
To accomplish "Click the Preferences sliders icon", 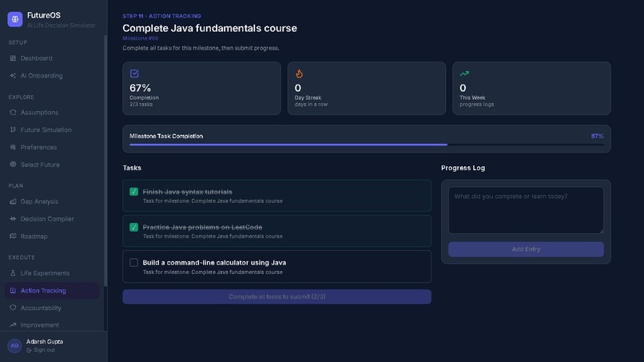I will 13,147.
